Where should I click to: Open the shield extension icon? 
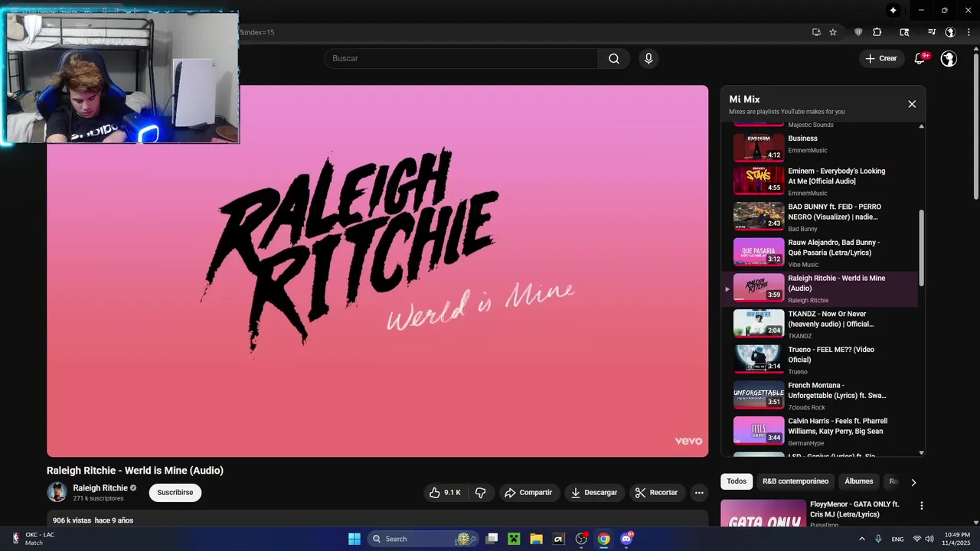click(x=858, y=32)
